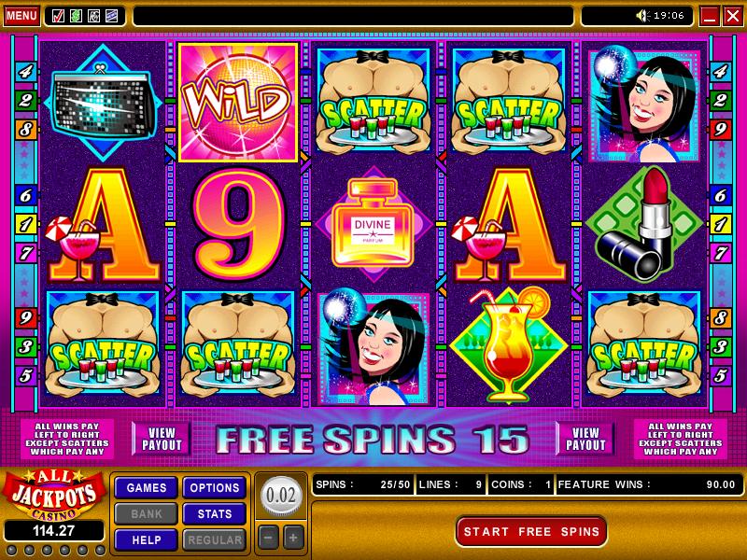
Task: Select payline 4 marker on left side
Action: 25,72
